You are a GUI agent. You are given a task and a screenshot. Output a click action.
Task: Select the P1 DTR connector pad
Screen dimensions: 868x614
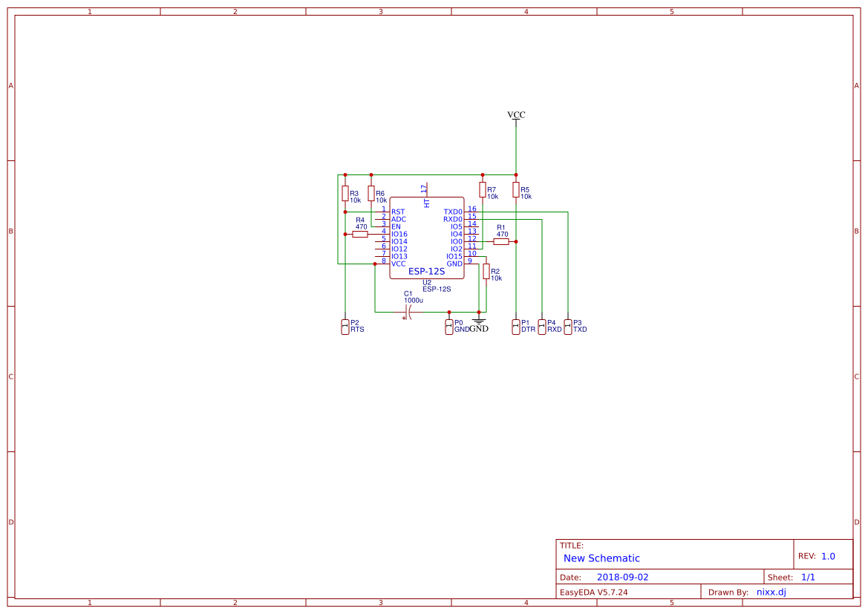[516, 327]
